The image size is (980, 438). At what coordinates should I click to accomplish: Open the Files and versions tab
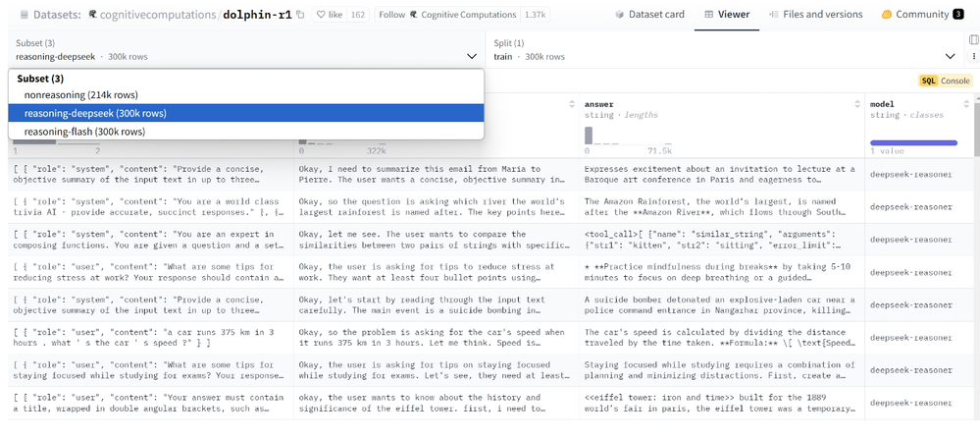point(815,15)
